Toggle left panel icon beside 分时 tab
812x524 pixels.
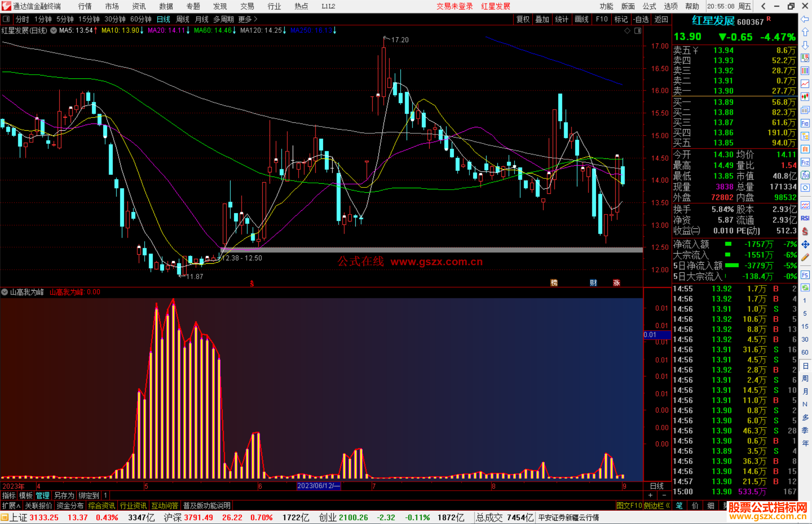point(6,19)
